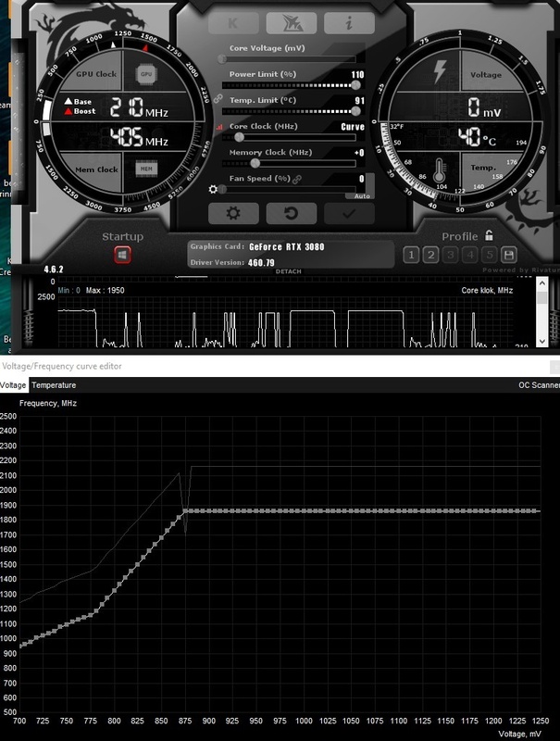This screenshot has width=560, height=741.
Task: Click the Core Voltage slider handle
Action: pos(222,59)
